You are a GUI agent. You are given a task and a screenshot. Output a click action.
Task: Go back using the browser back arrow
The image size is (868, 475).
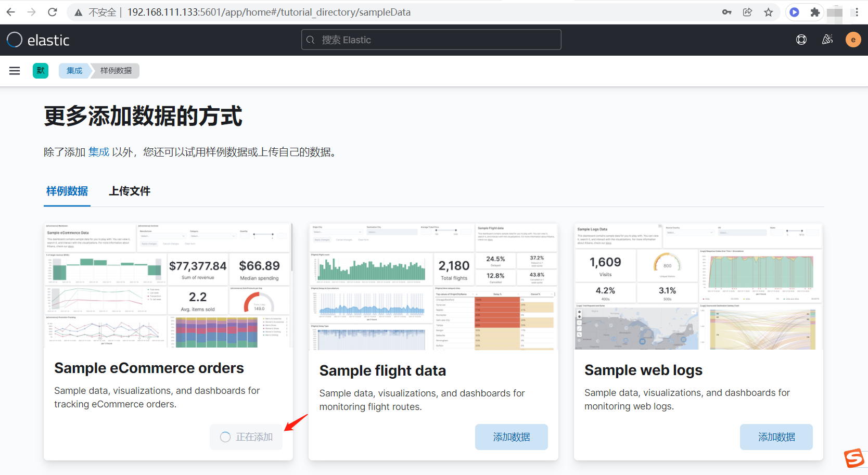[11, 12]
